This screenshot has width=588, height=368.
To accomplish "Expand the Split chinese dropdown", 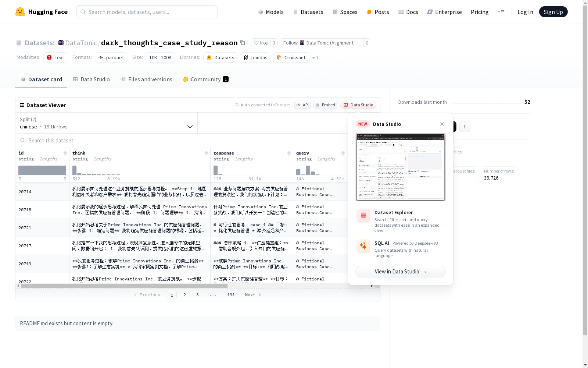I will (106, 123).
